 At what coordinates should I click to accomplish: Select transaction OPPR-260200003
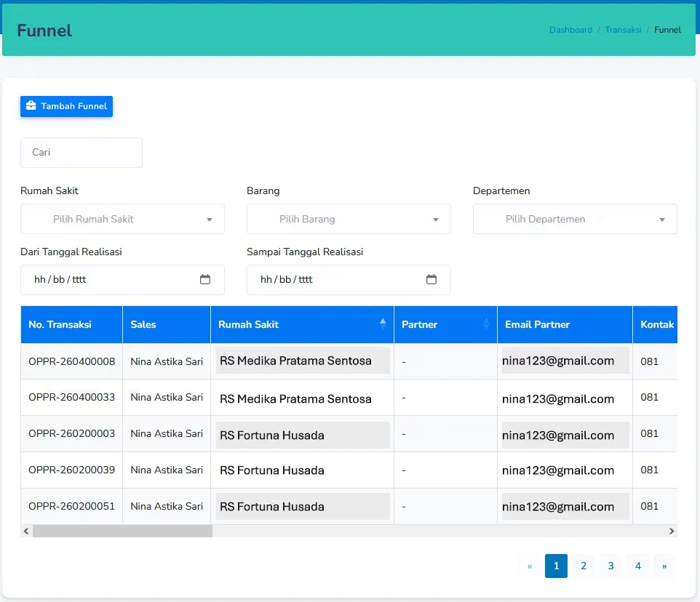(72, 433)
